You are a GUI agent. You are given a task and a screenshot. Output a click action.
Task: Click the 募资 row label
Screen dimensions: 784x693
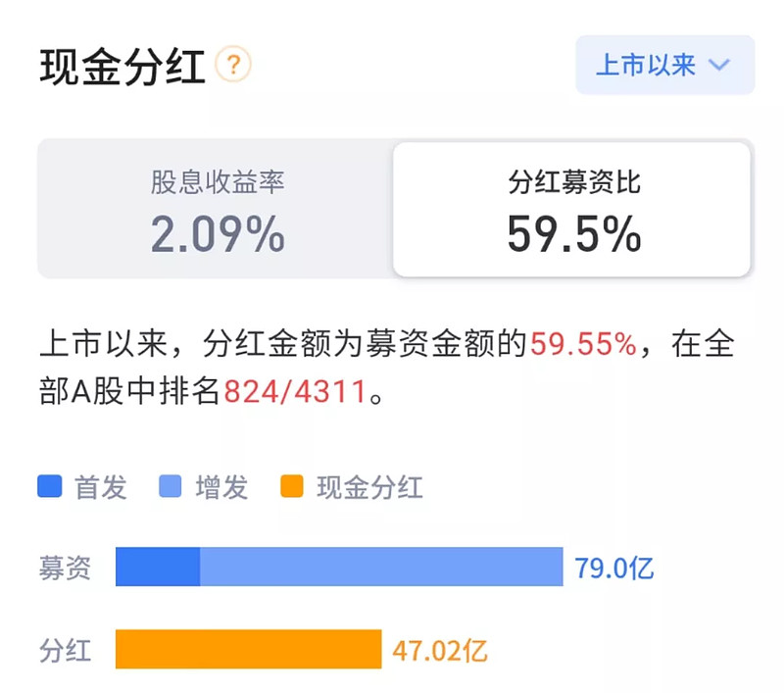pyautogui.click(x=65, y=568)
